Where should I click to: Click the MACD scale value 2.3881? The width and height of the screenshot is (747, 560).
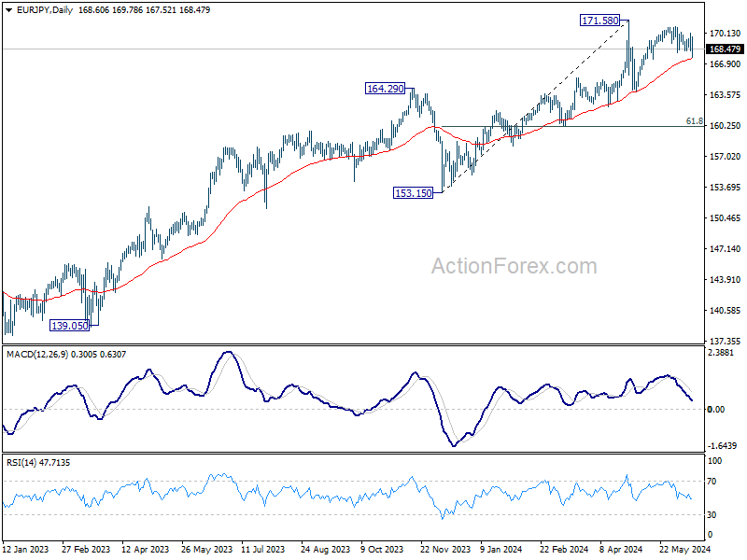(x=722, y=353)
